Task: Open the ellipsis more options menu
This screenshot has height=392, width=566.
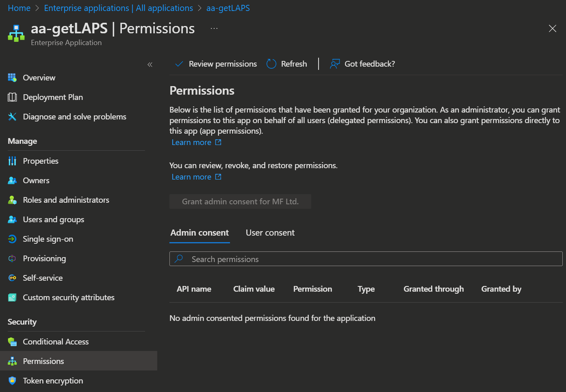Action: click(x=214, y=28)
